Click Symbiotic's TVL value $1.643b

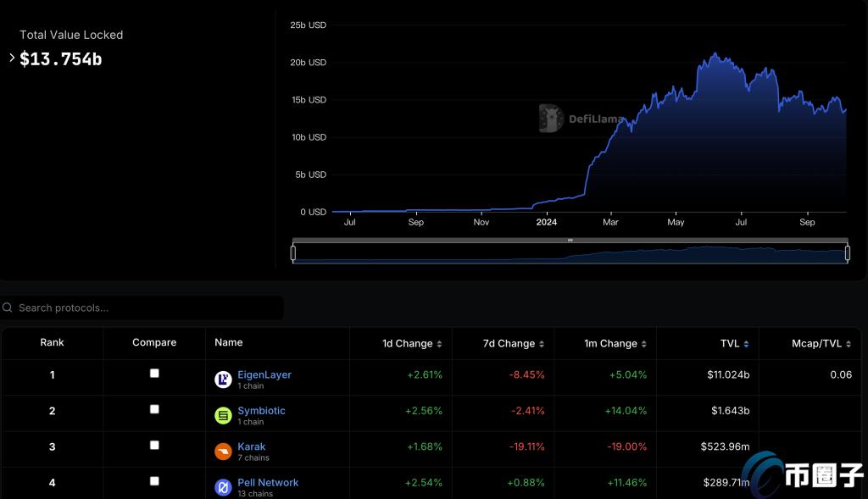point(730,411)
